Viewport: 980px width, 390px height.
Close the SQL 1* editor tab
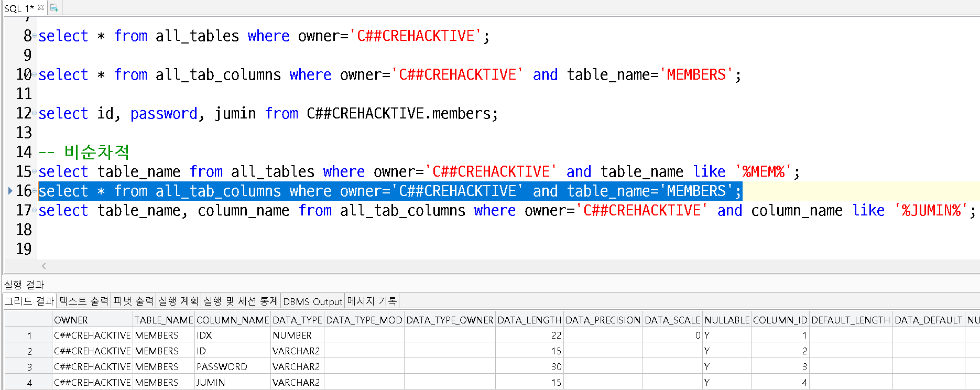[x=41, y=7]
